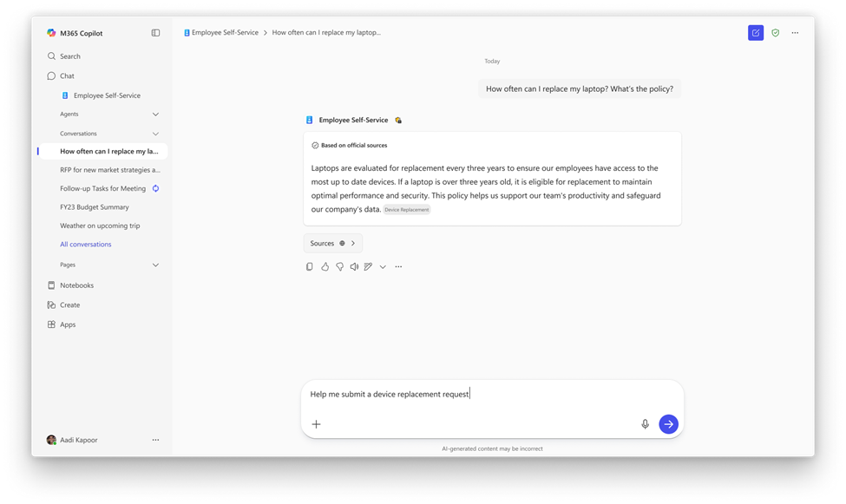846x504 pixels.
Task: Click the user message about laptop policy
Action: coord(580,89)
